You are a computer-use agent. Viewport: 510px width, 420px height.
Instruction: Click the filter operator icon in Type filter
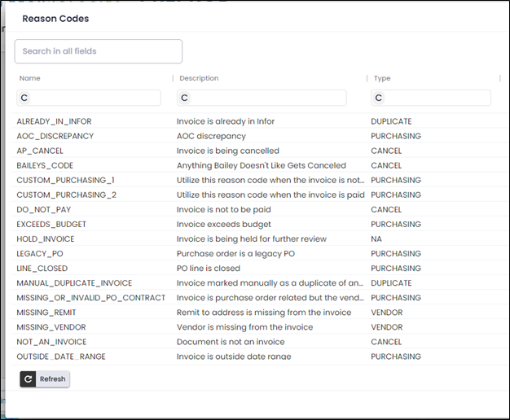pos(378,98)
